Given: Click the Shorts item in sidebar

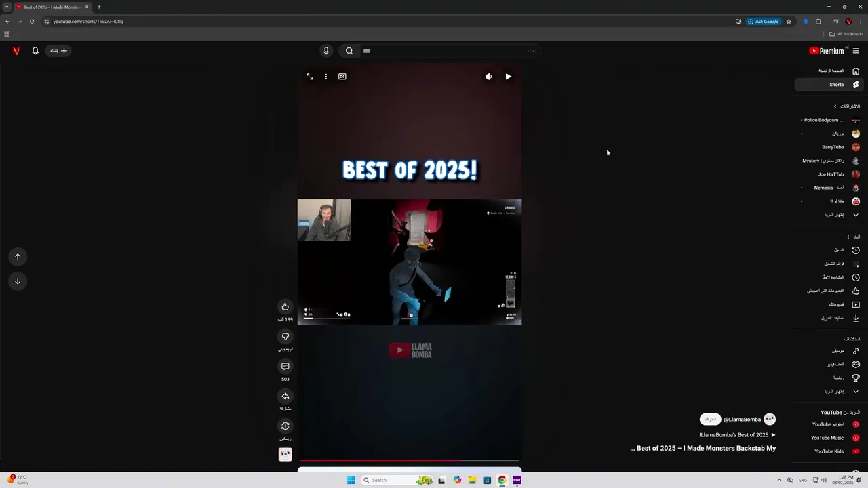Looking at the screenshot, I should tap(829, 85).
